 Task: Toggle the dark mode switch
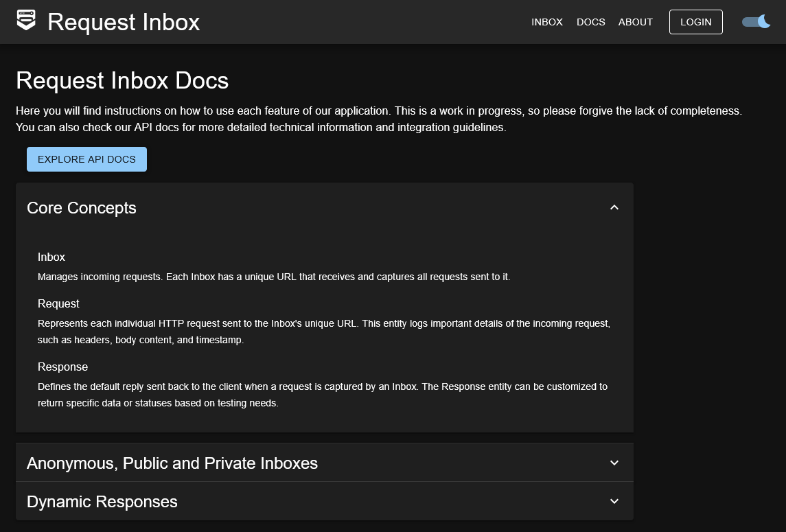click(756, 21)
